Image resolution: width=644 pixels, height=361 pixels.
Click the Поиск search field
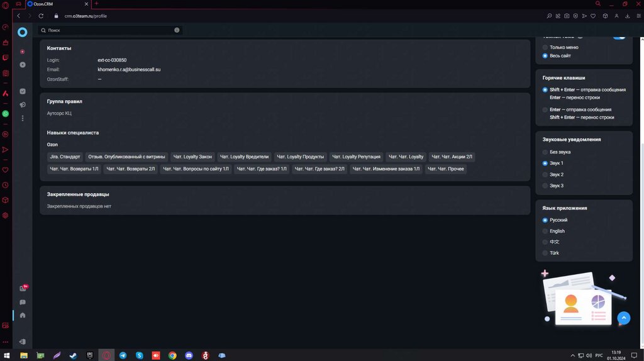[x=109, y=30]
